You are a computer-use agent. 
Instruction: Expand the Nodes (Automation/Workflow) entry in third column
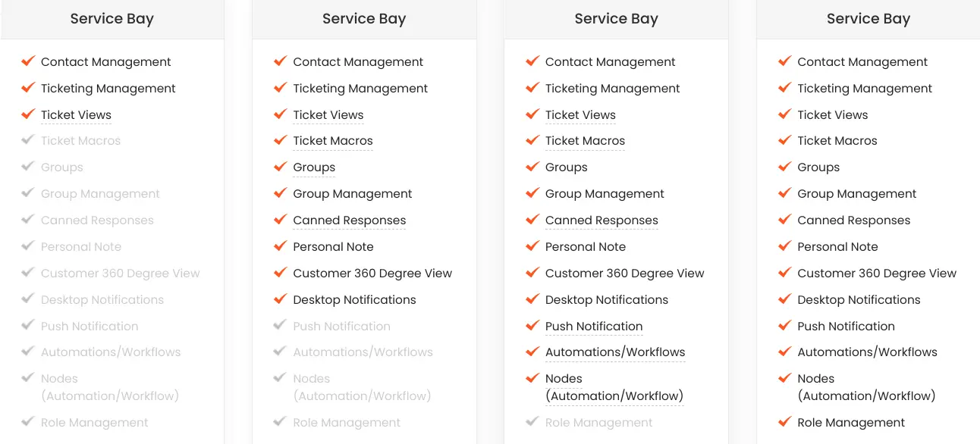(614, 387)
